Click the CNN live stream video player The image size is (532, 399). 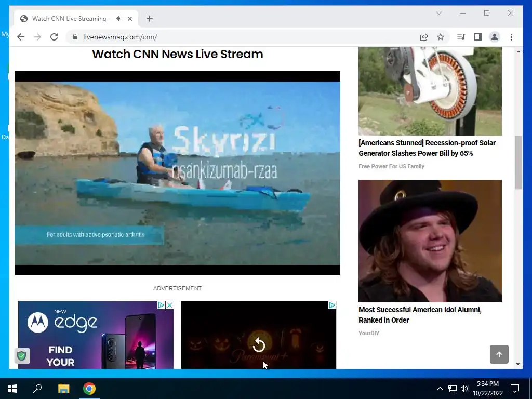click(177, 173)
